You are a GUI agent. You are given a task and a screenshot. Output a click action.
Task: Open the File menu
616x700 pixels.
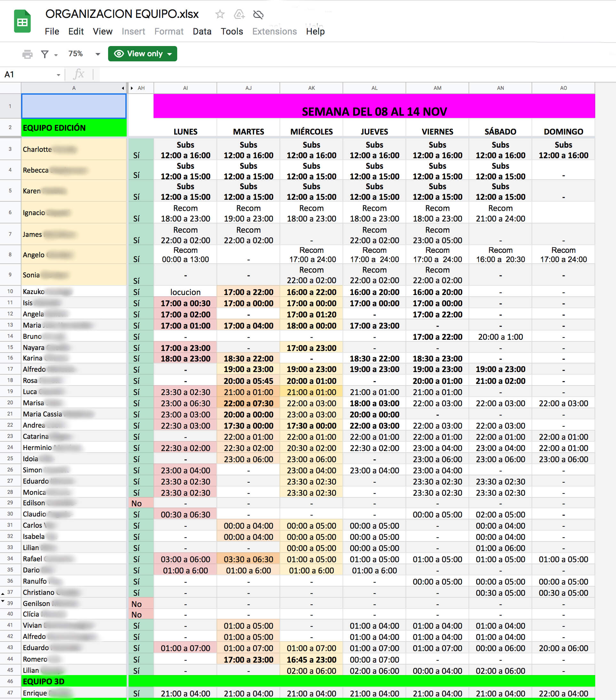click(x=52, y=32)
